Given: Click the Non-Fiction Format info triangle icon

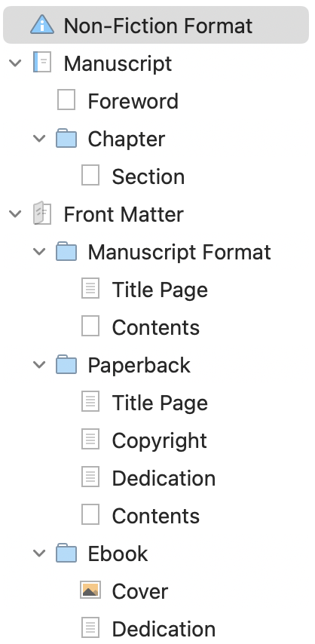Looking at the screenshot, I should [x=42, y=25].
